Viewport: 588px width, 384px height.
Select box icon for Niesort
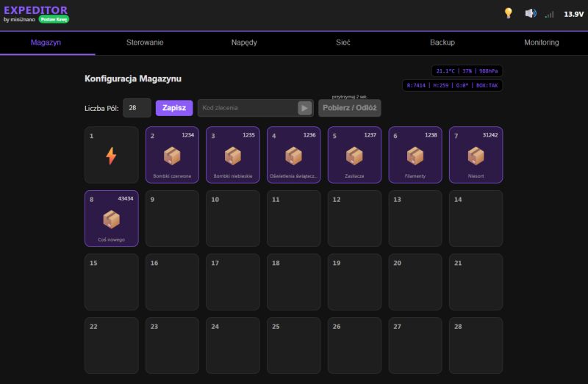476,156
